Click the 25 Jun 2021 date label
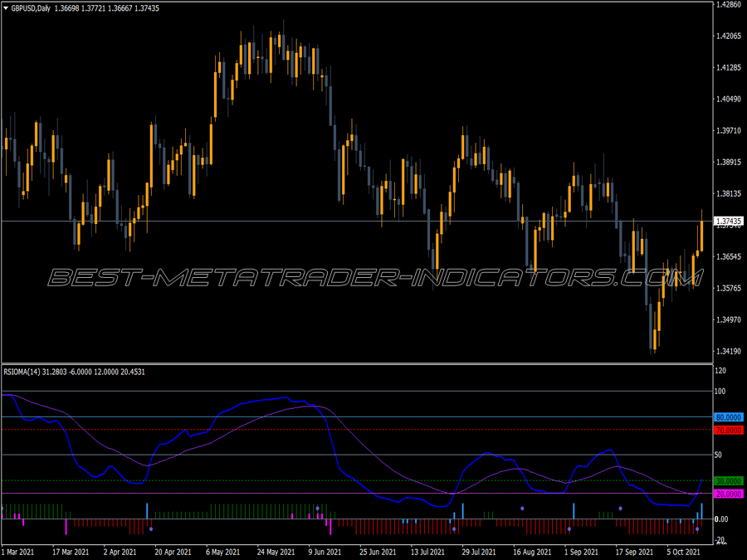 point(378,553)
